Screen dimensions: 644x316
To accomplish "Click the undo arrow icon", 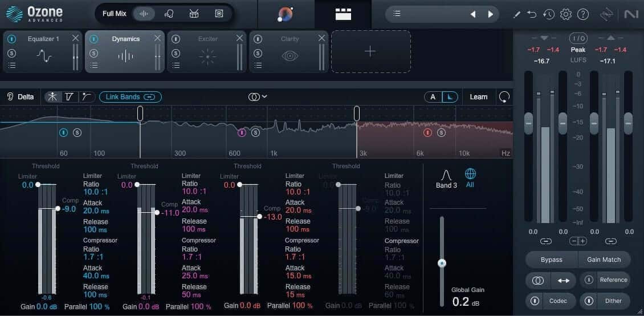I will tap(532, 14).
